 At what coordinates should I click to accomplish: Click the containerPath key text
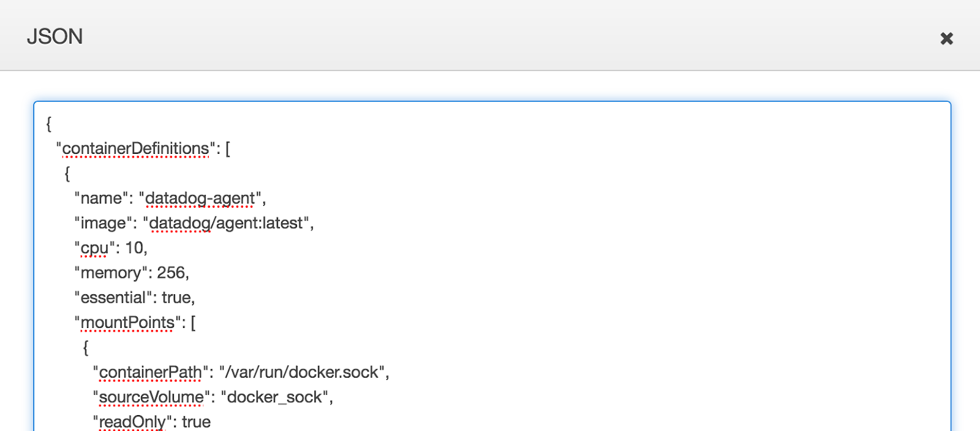(150, 373)
